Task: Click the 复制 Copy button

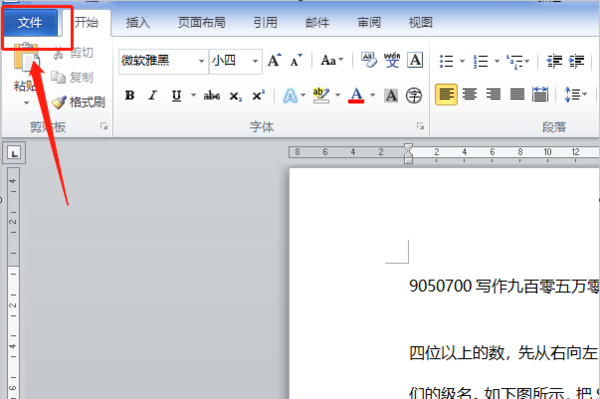Action: (72, 77)
